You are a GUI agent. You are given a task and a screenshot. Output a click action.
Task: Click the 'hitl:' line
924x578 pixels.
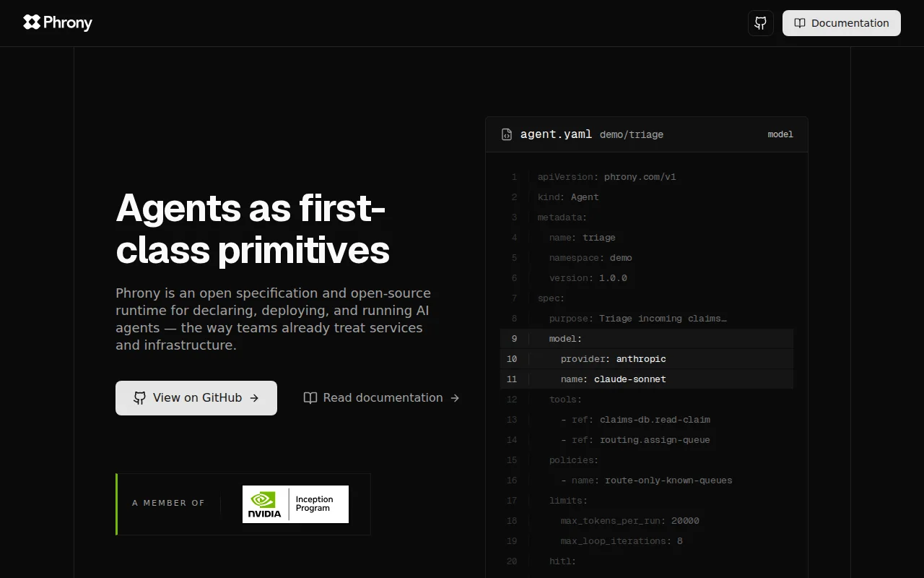coord(647,561)
